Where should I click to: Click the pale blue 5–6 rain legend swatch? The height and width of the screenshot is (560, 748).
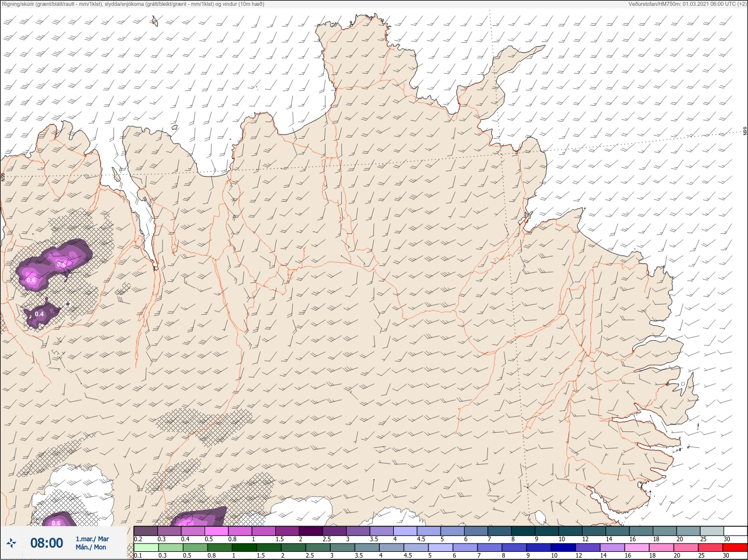pos(440,548)
